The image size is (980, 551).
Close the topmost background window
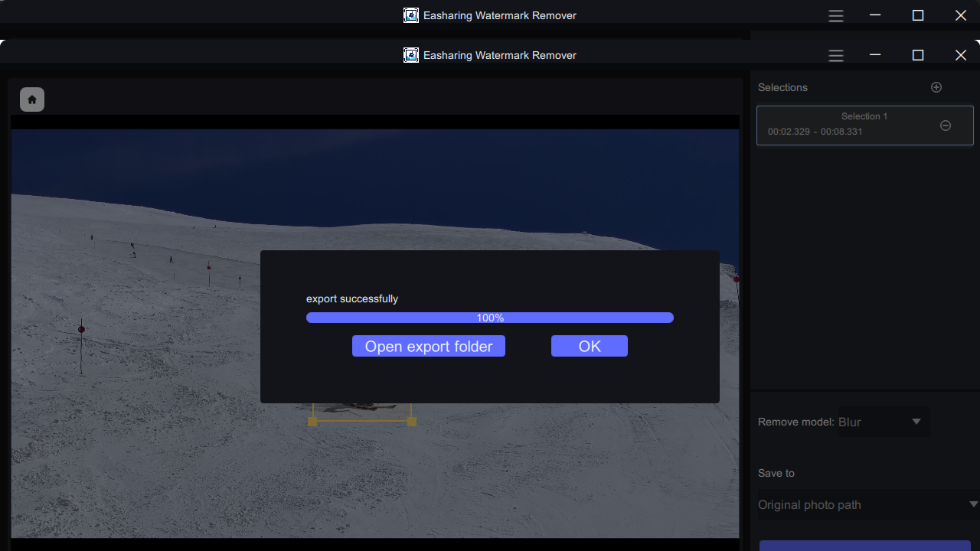pyautogui.click(x=961, y=15)
